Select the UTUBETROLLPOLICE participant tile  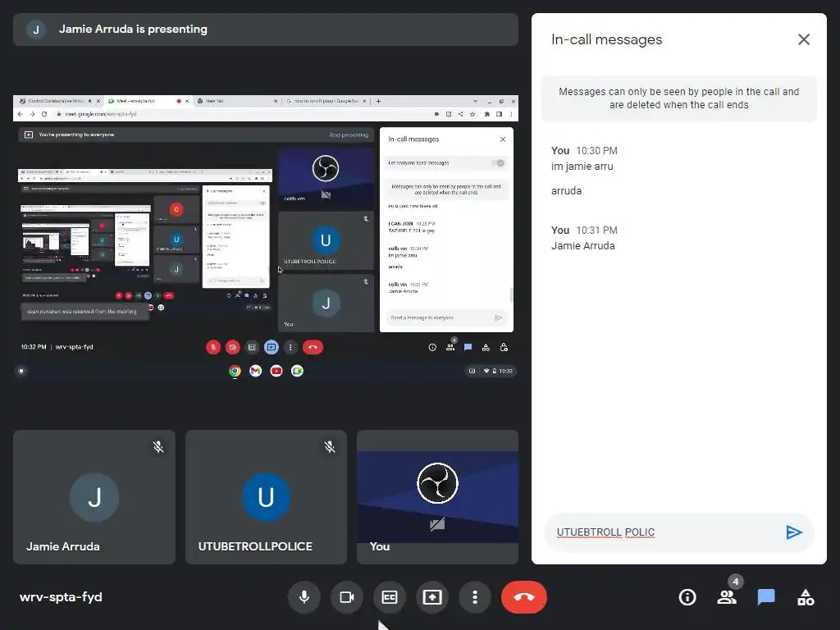coord(267,496)
